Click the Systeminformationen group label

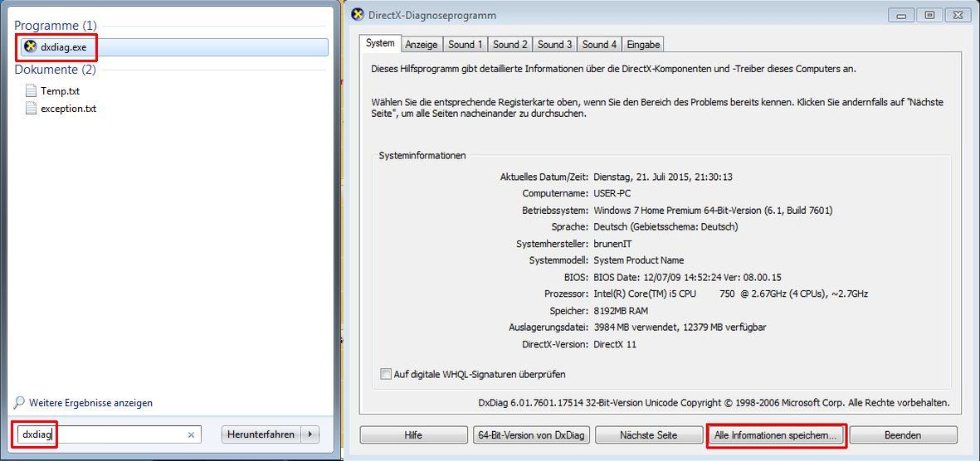coord(422,156)
